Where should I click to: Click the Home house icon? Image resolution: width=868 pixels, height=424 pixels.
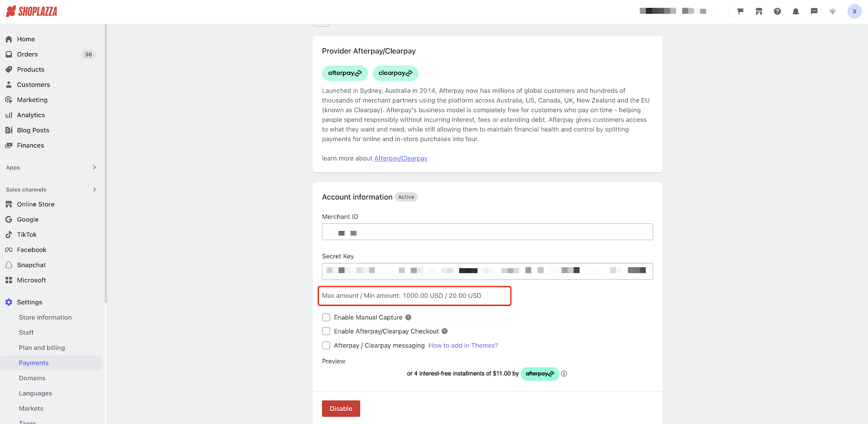click(x=9, y=39)
